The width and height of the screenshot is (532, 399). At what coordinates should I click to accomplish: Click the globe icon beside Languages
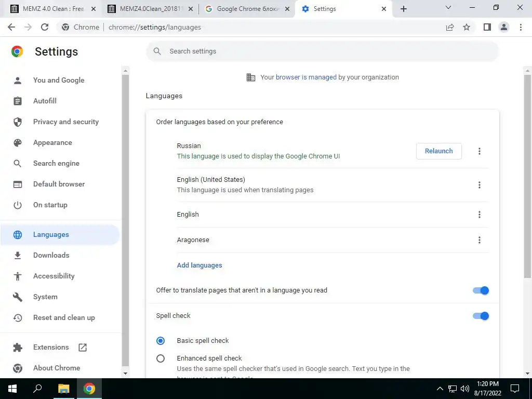(18, 235)
